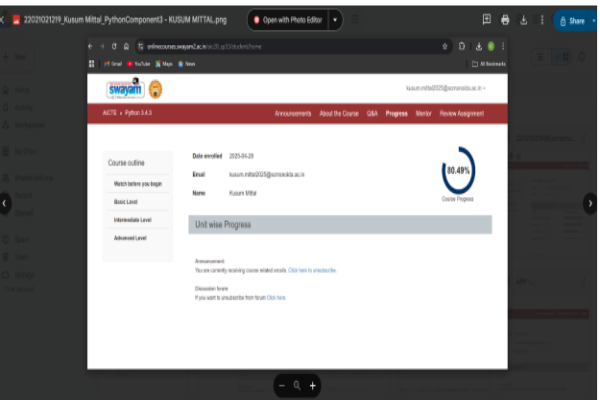
Task: Go to the next file with right arrow
Action: click(589, 202)
